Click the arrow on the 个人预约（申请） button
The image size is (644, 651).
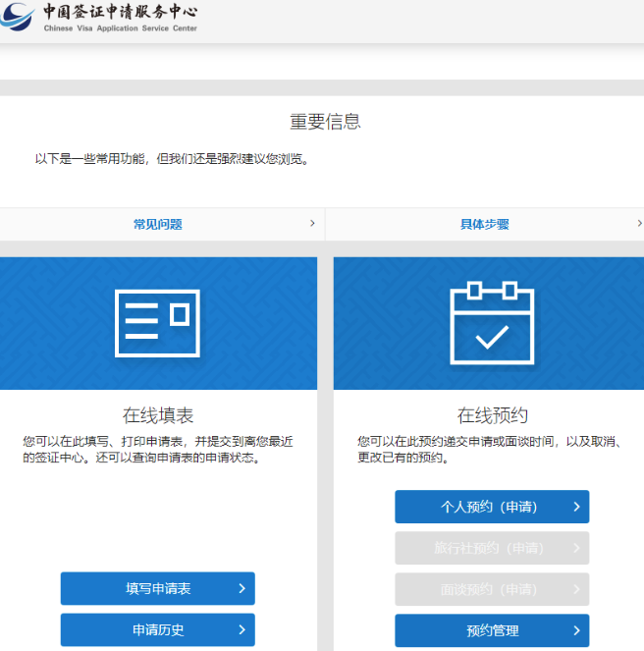tap(576, 508)
